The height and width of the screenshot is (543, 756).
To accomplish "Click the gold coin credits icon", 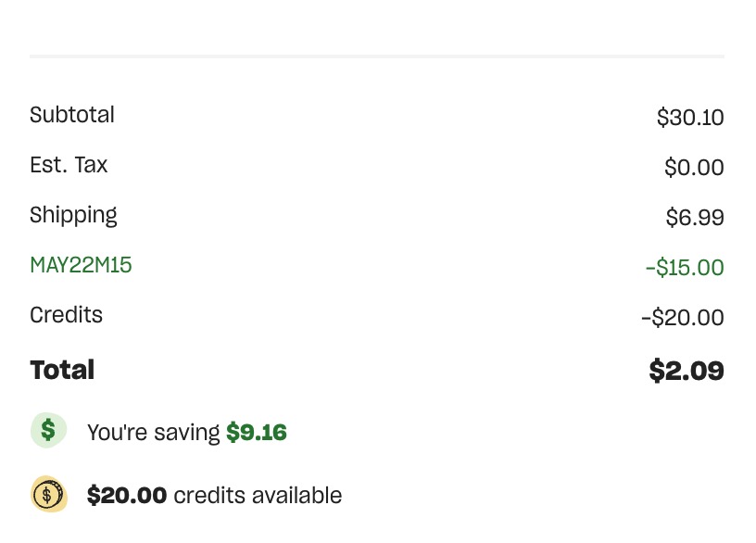I will pyautogui.click(x=48, y=494).
